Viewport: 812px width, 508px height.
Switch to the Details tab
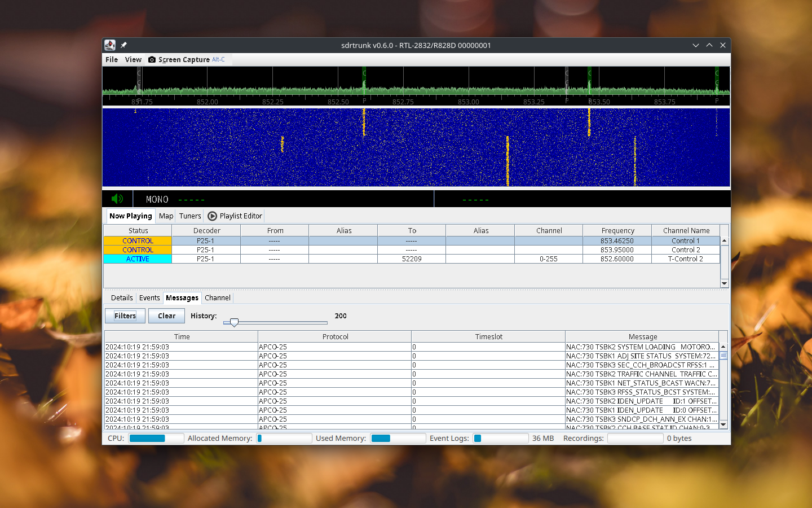122,297
